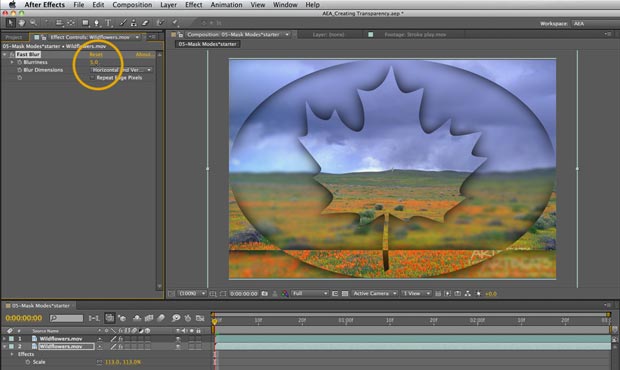
Task: Open the Graph Editor in timeline
Action: pos(200,318)
